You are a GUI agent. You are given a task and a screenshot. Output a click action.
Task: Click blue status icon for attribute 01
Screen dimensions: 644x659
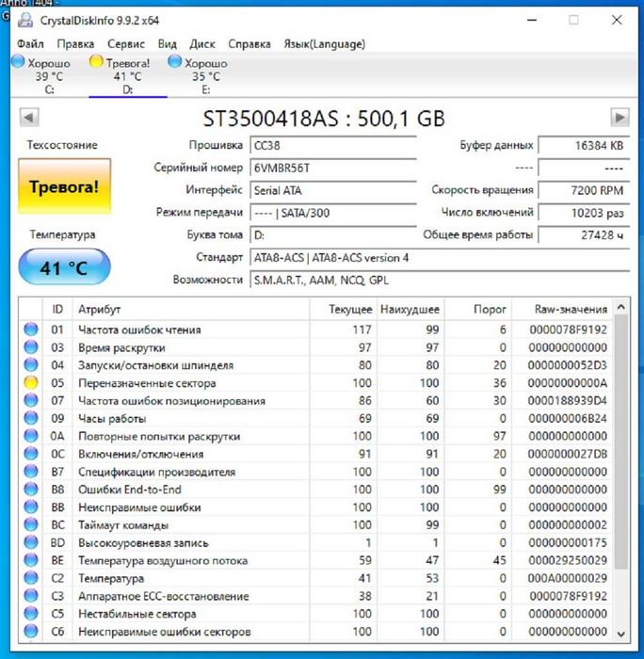31,329
